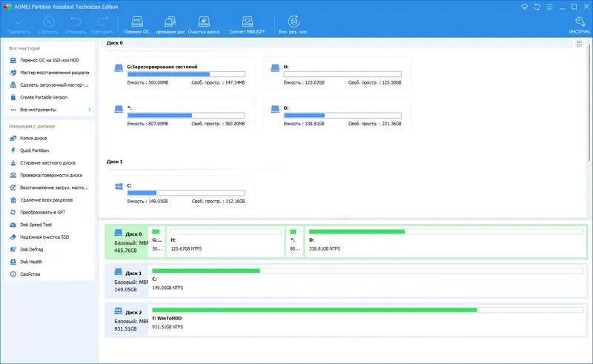The image size is (593, 364).
Task: Click the vertical scrollbar of partition list
Action: (x=589, y=102)
